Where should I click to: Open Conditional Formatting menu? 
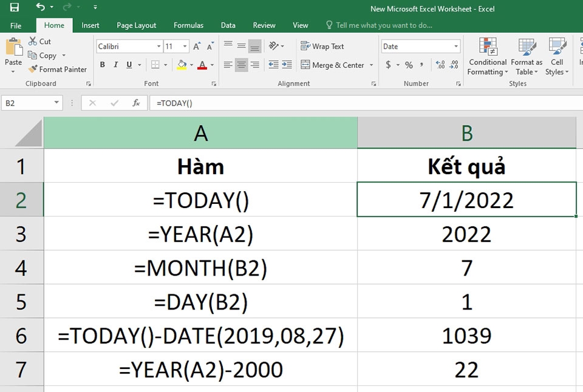488,56
